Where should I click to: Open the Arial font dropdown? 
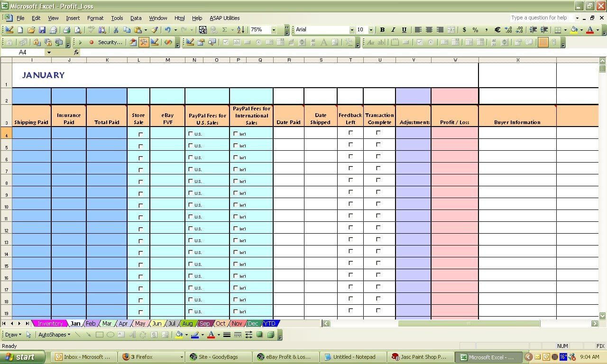click(x=352, y=29)
